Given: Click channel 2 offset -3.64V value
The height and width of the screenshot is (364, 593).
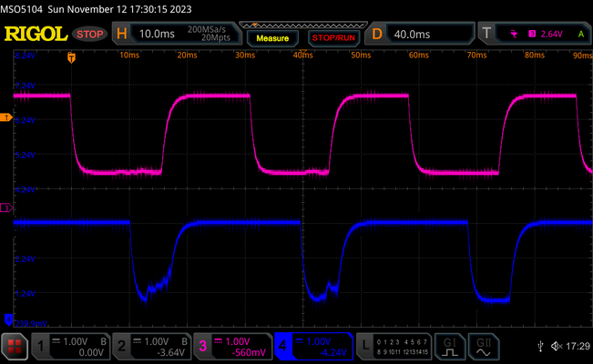Looking at the screenshot, I should pos(171,353).
